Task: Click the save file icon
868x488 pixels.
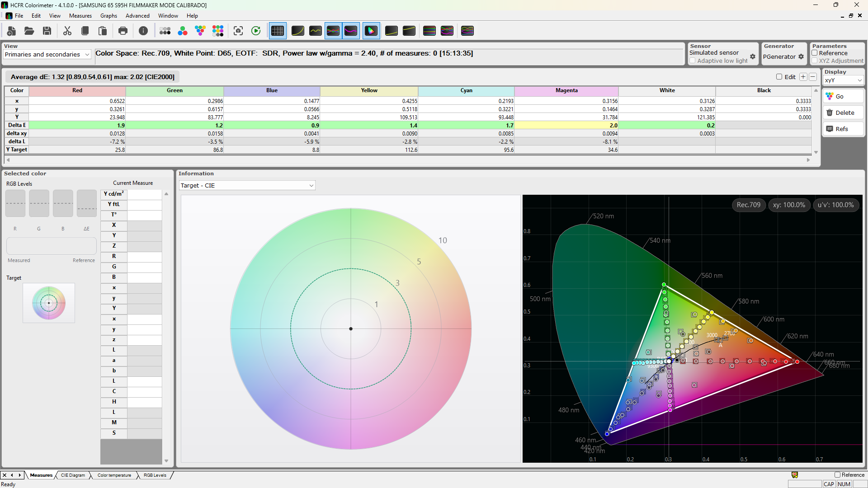Action: [x=47, y=31]
